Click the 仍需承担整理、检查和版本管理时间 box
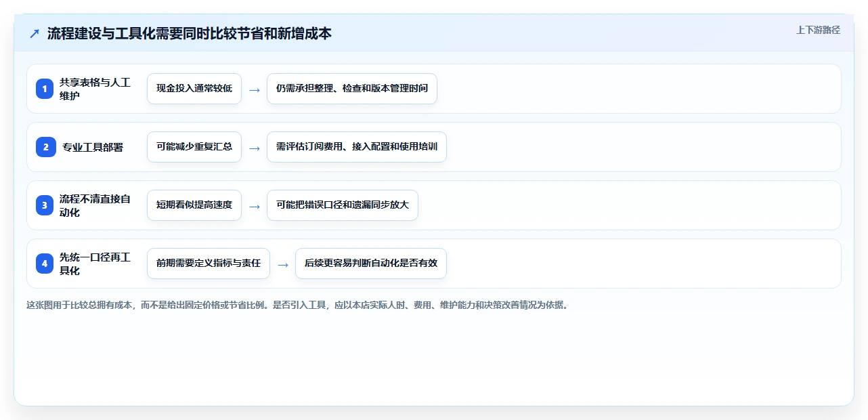Screen dimensions: 868x420 point(352,89)
